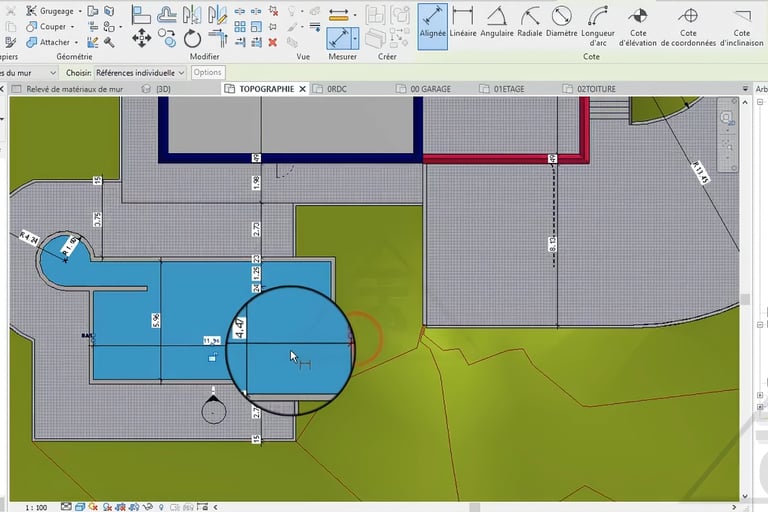Viewport: 768px width, 512px height.
Task: Click the aligned dimension icon in Mesurer panel
Action: [x=339, y=38]
